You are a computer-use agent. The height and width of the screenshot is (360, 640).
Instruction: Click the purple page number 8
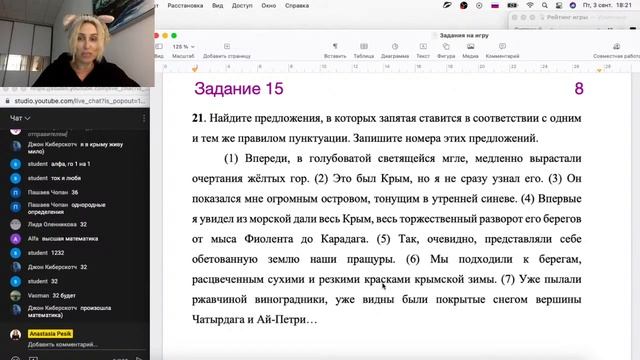[x=579, y=89]
